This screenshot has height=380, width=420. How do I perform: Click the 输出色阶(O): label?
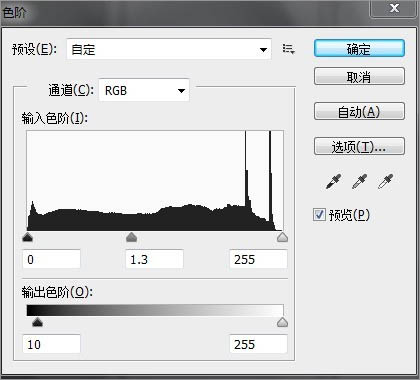(57, 292)
